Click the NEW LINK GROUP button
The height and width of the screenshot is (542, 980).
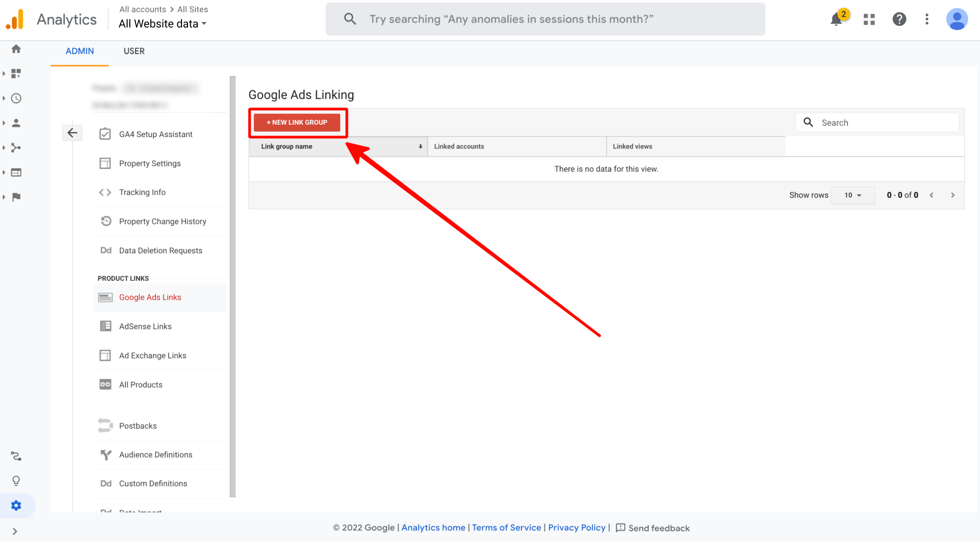pos(297,123)
